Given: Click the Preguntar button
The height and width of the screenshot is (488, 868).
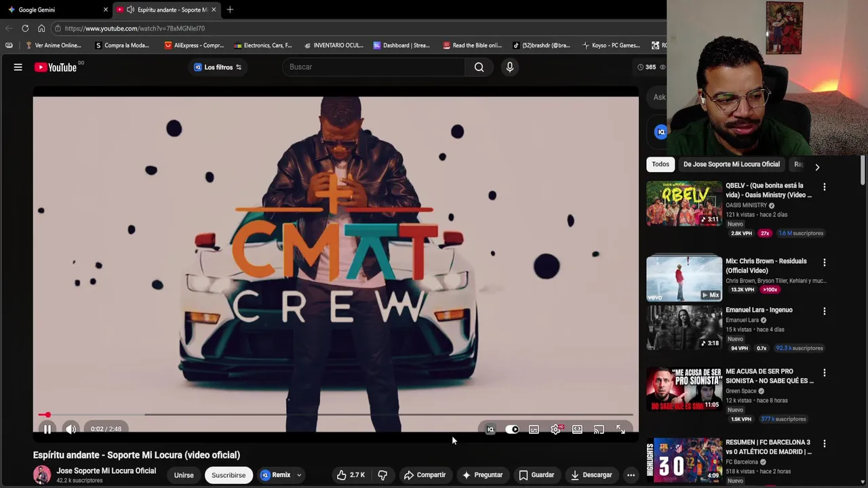Looking at the screenshot, I should point(483,475).
